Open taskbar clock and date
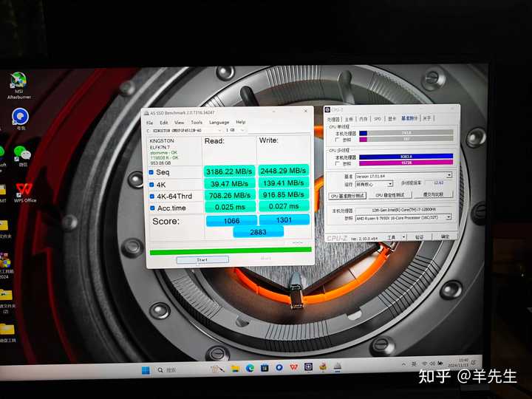This screenshot has width=532, height=399. [457, 362]
